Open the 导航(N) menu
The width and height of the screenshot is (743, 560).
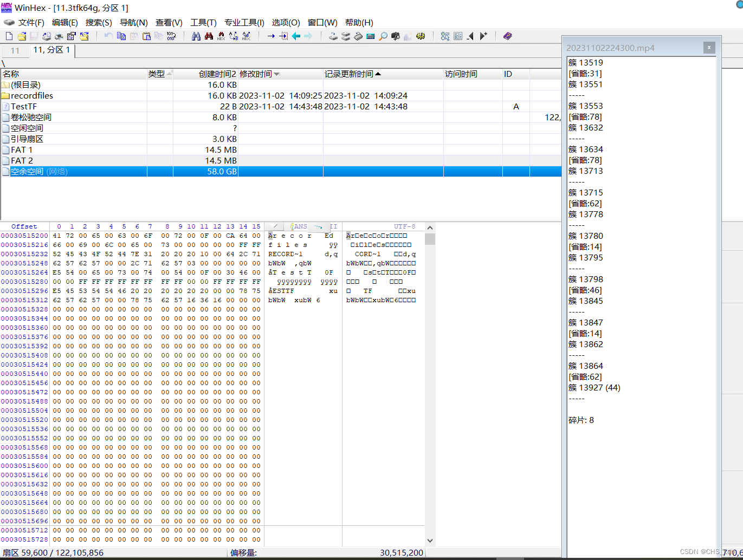133,22
